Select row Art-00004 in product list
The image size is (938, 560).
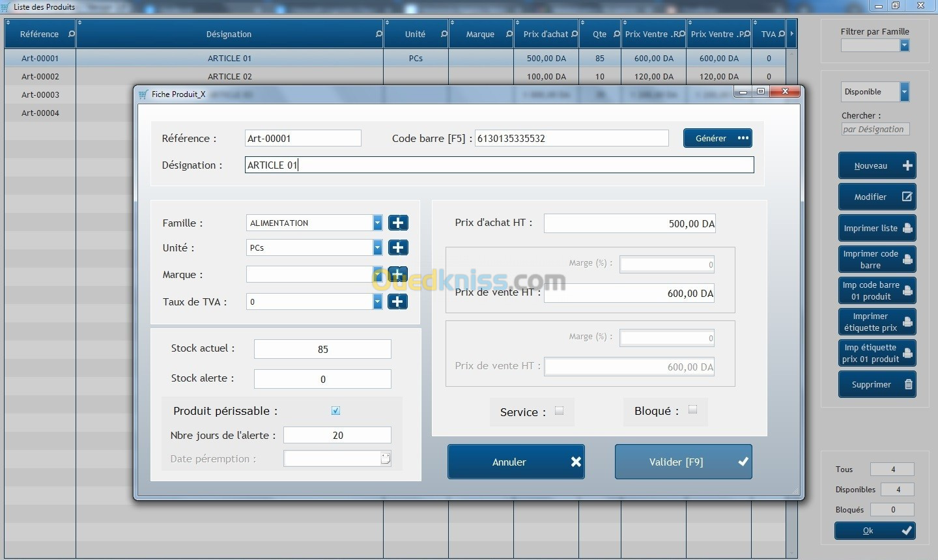tap(40, 113)
